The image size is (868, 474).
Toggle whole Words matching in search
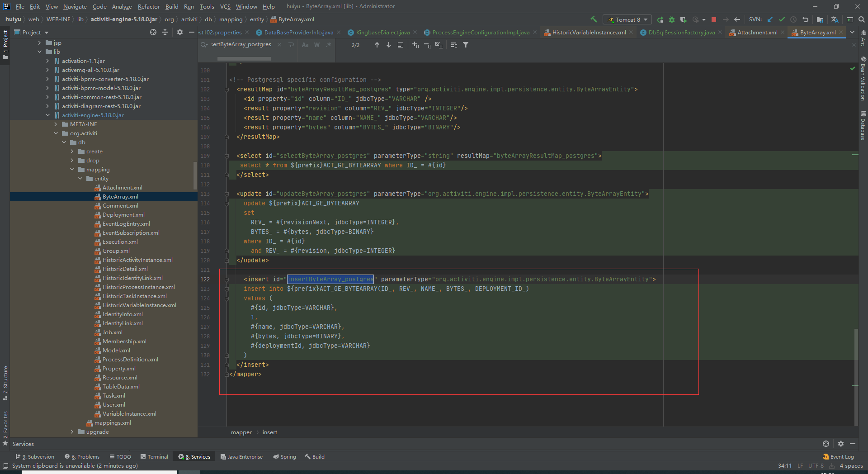point(317,45)
